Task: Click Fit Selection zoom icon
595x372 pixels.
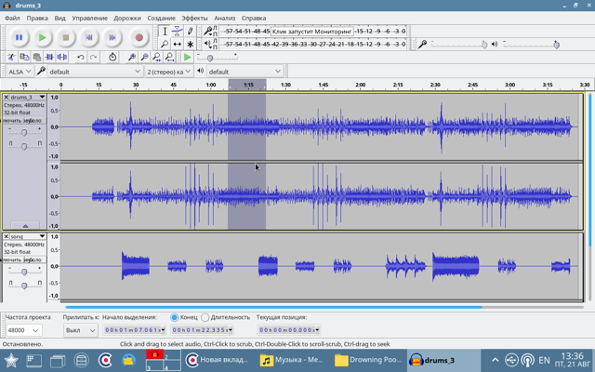Action: pos(157,57)
